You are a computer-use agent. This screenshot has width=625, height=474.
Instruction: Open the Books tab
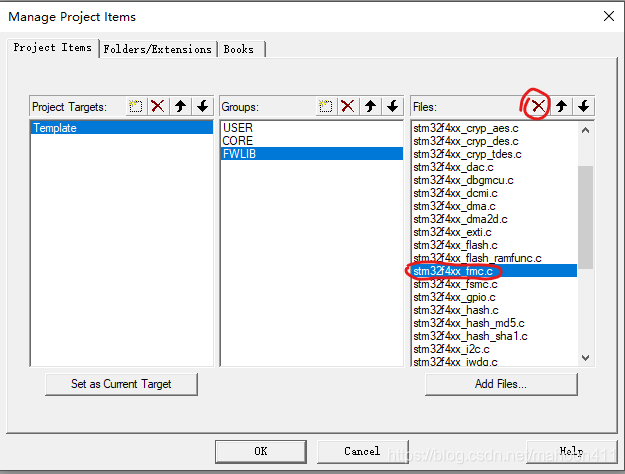pos(241,49)
